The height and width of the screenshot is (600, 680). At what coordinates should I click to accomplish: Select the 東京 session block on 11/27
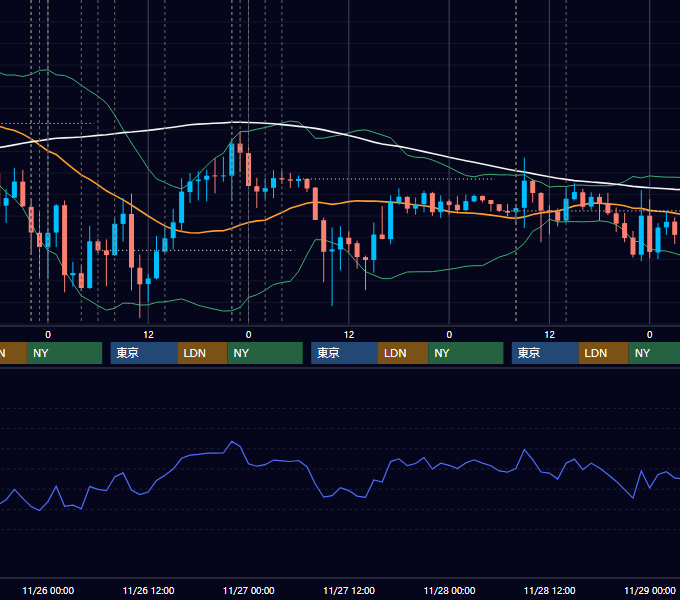tap(344, 353)
